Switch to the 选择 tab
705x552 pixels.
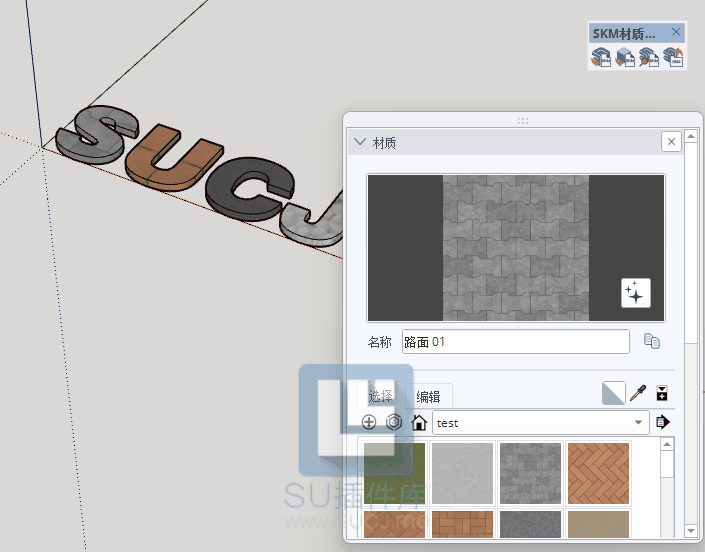380,395
